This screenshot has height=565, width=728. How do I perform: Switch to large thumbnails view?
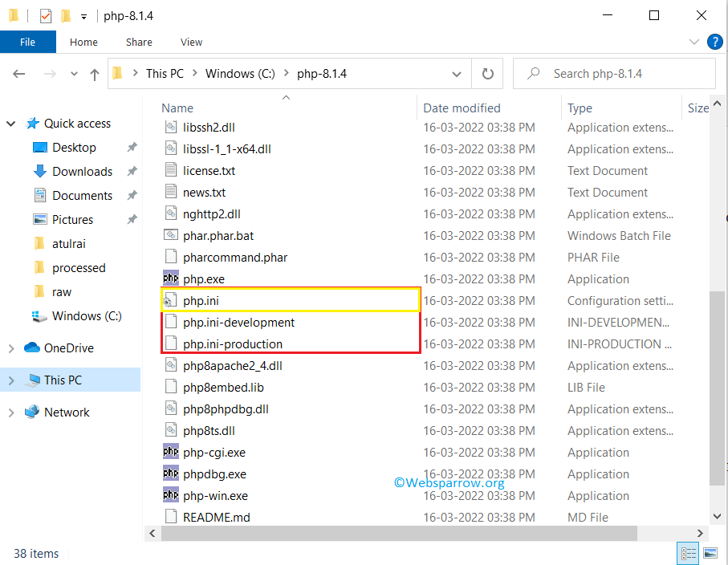point(710,554)
